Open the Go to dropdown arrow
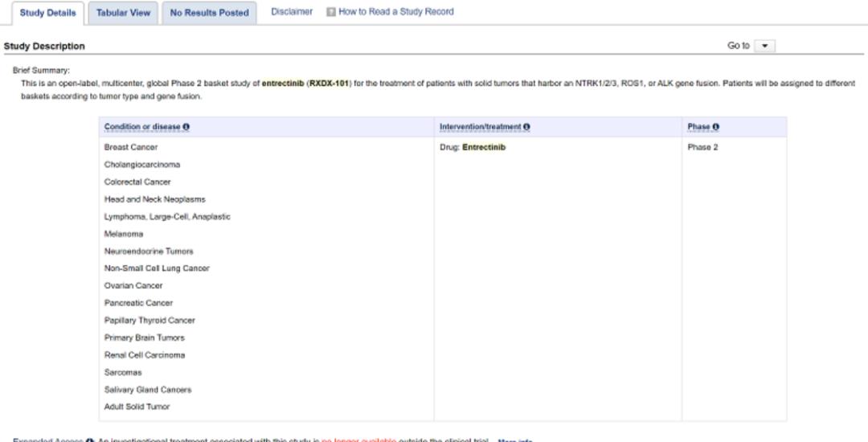The width and height of the screenshot is (868, 442). click(764, 46)
